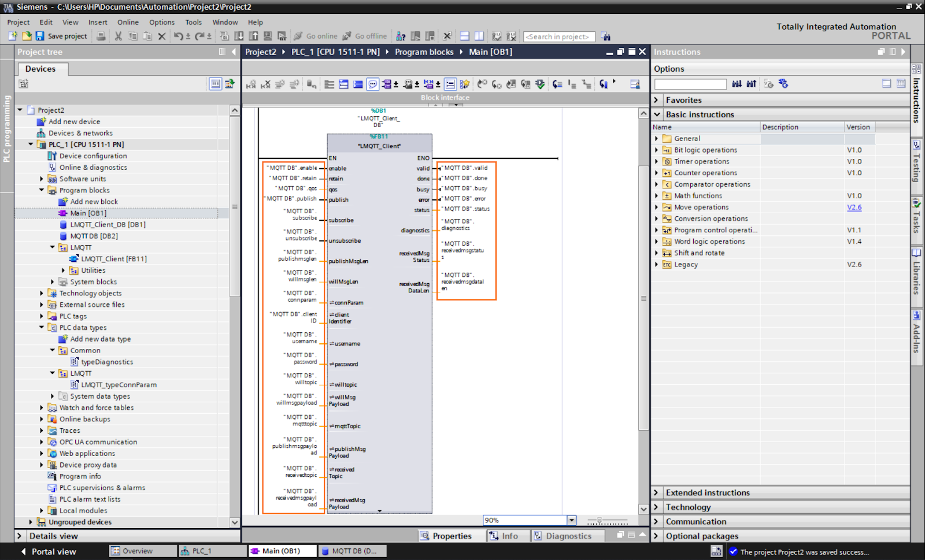
Task: Expand the Watch and force tables node
Action: (x=42, y=407)
